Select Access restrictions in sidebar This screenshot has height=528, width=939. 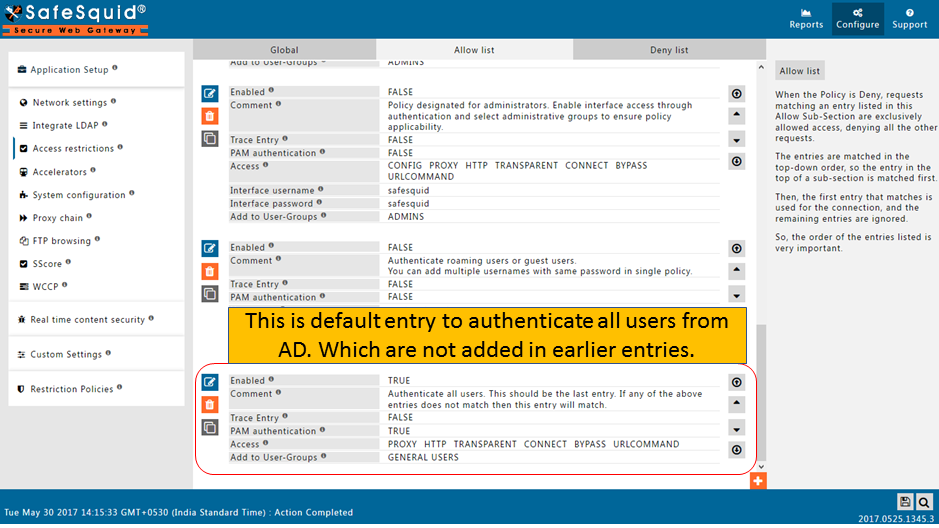pos(72,148)
